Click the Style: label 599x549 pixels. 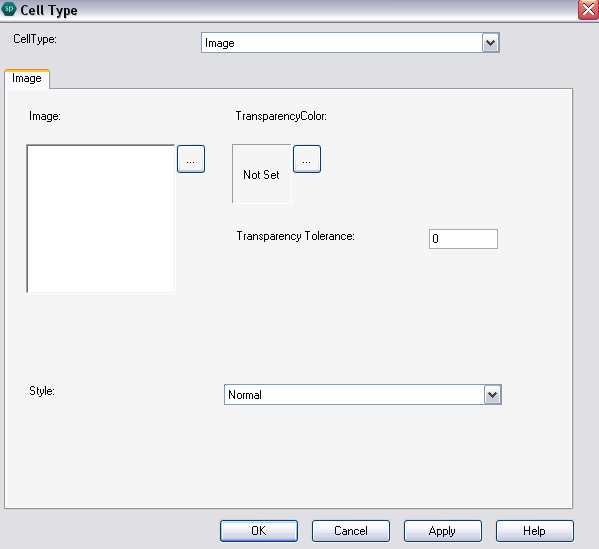[42, 391]
